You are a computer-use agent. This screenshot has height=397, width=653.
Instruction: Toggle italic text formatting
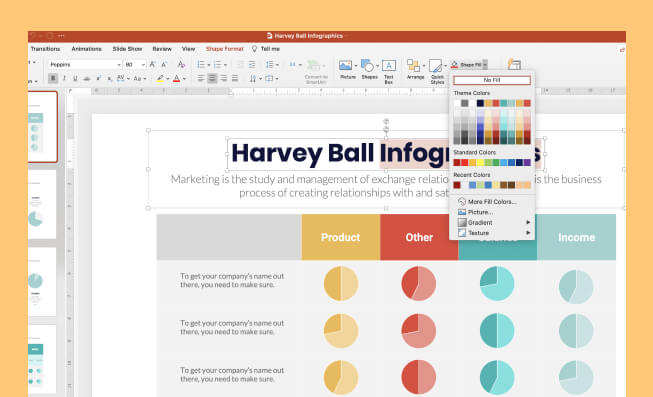pos(64,78)
